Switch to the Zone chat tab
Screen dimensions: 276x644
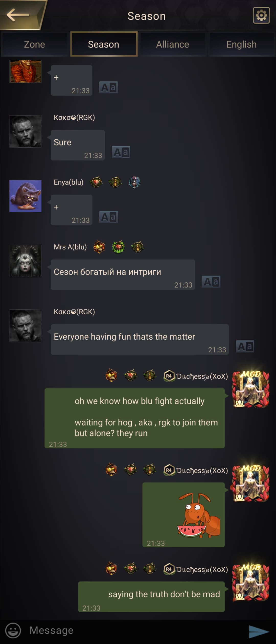pos(34,44)
